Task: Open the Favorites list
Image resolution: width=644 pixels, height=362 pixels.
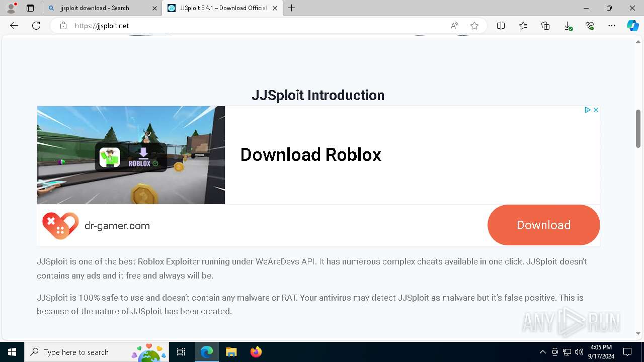Action: (523, 26)
